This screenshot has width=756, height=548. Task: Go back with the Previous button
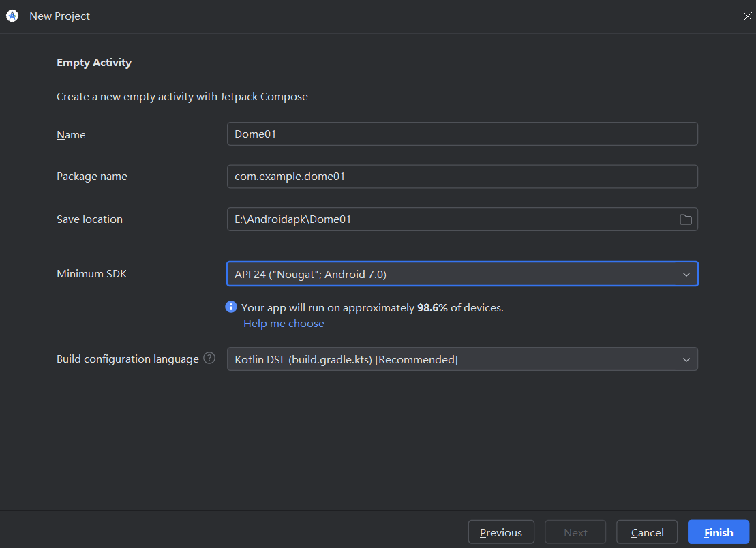click(501, 532)
